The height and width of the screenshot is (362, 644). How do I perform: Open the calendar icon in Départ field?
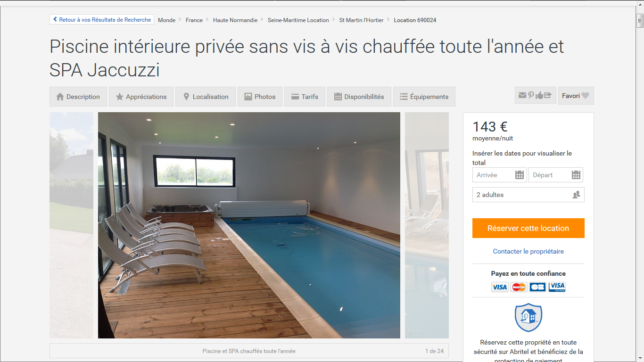pos(576,175)
